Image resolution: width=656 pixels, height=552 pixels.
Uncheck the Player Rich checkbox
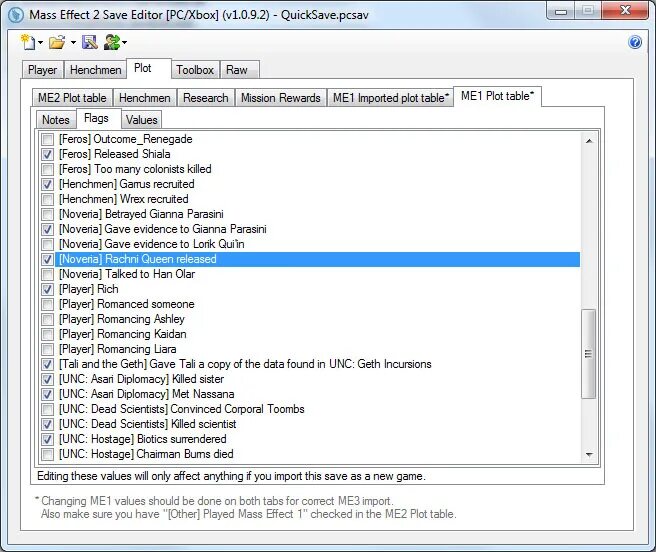pyautogui.click(x=48, y=289)
